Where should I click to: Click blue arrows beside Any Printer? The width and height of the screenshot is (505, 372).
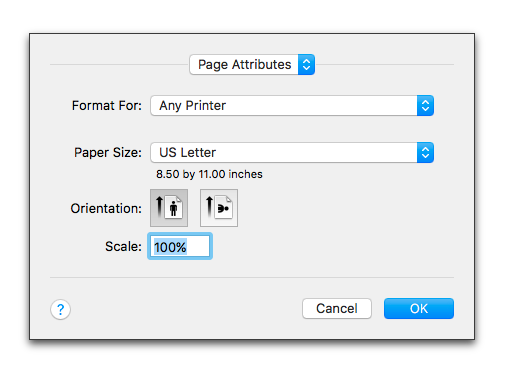point(425,106)
